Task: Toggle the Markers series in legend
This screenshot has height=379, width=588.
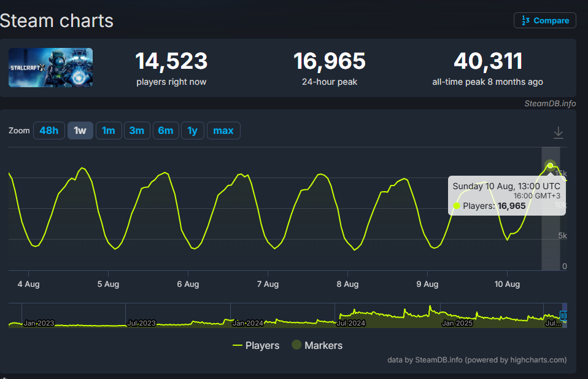Action: [x=317, y=345]
